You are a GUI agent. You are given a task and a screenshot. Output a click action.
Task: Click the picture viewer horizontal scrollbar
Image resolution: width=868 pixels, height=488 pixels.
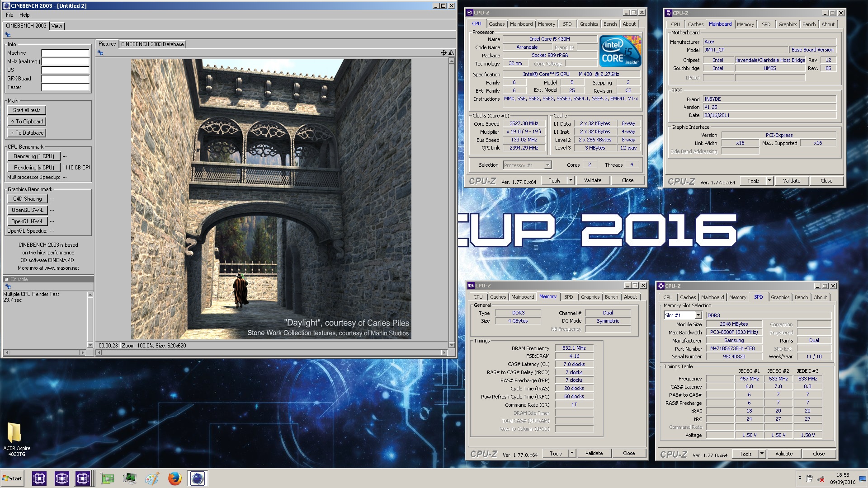[x=271, y=352]
